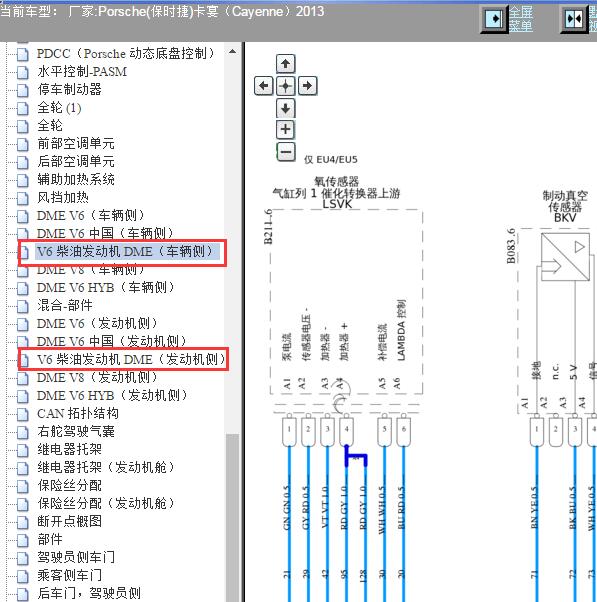Image resolution: width=597 pixels, height=602 pixels.
Task: Pan diagram up with up arrow
Action: pos(285,64)
